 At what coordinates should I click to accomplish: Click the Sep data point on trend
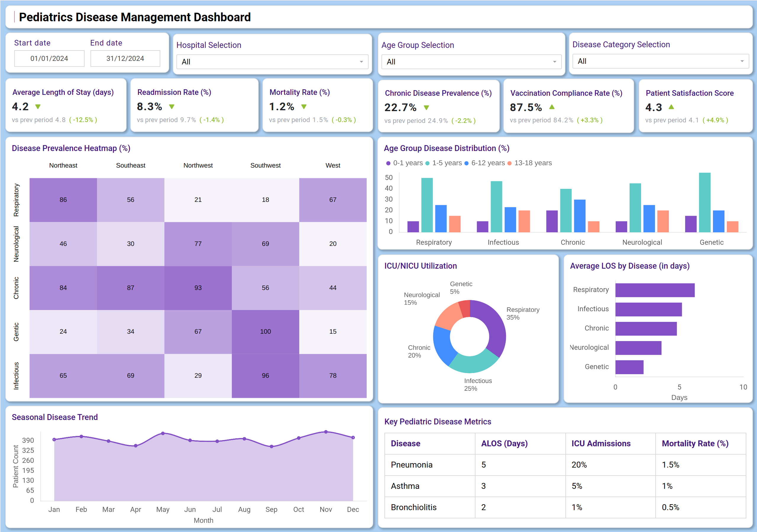pyautogui.click(x=271, y=447)
